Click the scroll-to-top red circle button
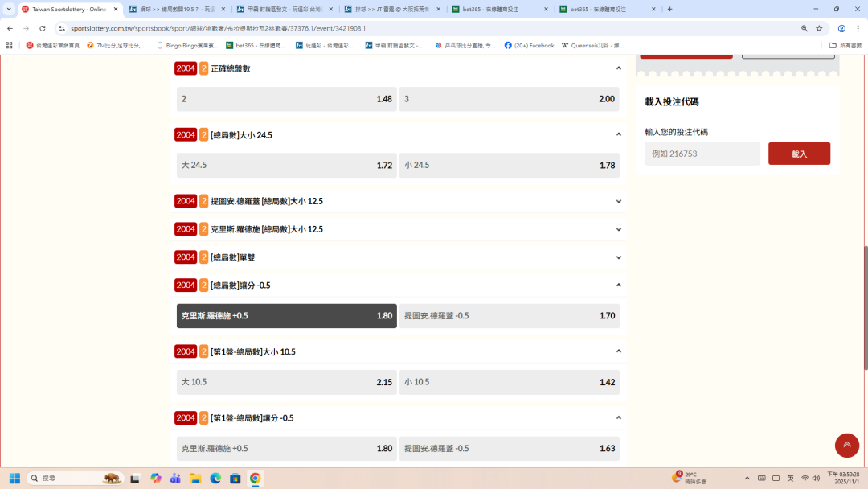 coord(847,445)
